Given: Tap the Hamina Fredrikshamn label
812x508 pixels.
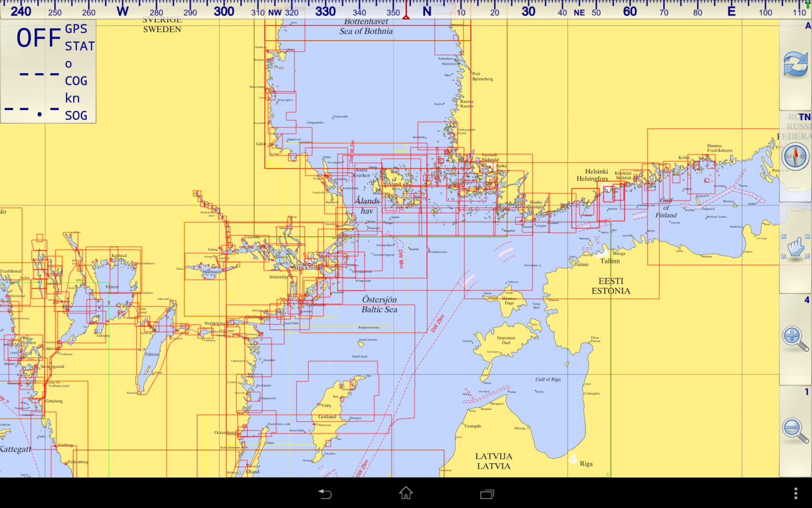Looking at the screenshot, I should click(x=720, y=148).
